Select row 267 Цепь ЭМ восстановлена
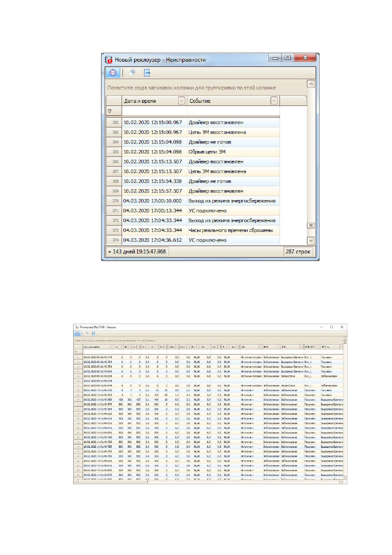The width and height of the screenshot is (392, 555). pos(193,171)
